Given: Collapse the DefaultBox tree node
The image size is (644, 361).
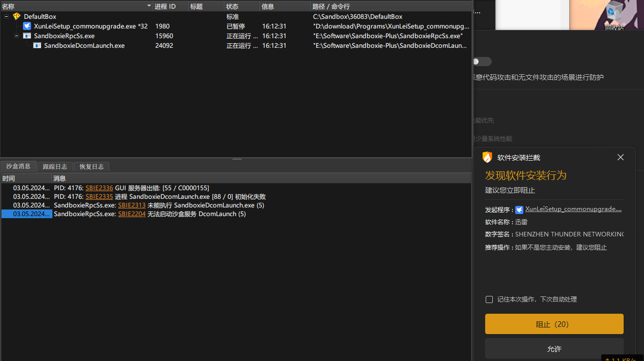Looking at the screenshot, I should [7, 16].
